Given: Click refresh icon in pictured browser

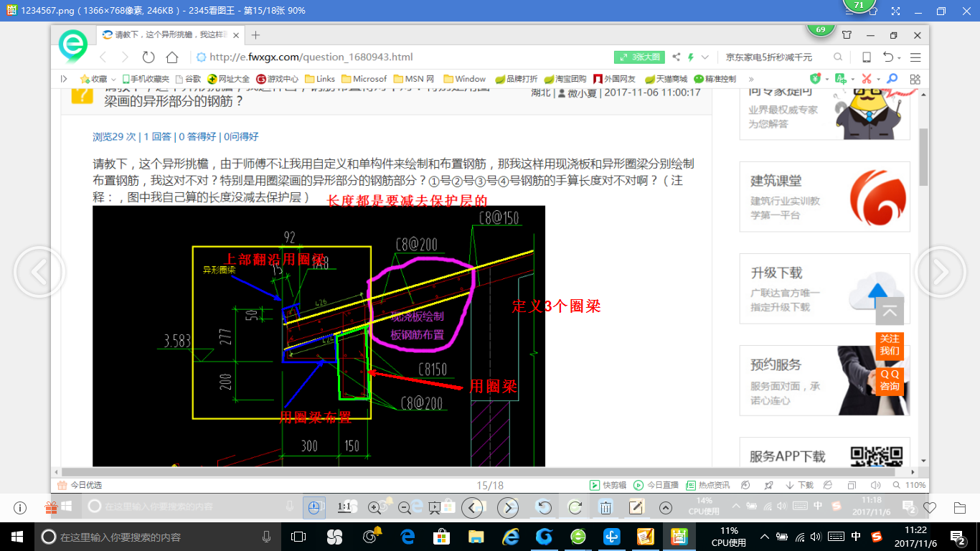Looking at the screenshot, I should point(149,57).
